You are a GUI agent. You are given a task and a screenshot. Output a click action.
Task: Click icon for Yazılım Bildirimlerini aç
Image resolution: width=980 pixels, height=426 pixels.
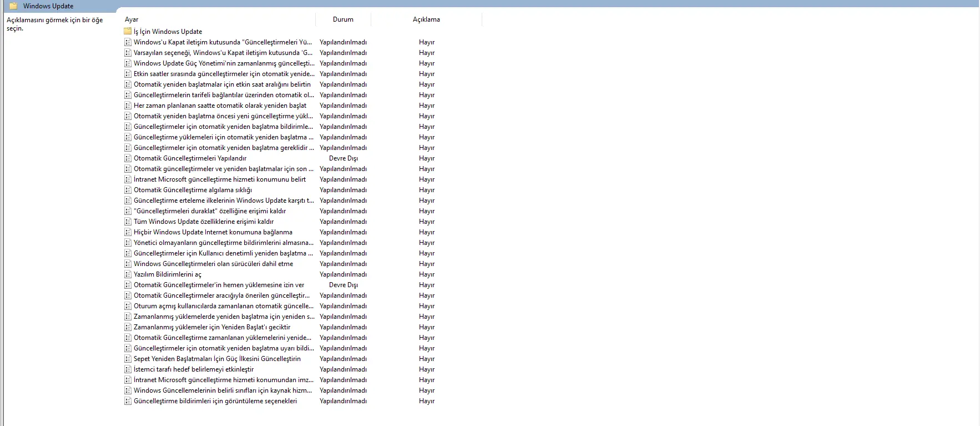click(128, 274)
